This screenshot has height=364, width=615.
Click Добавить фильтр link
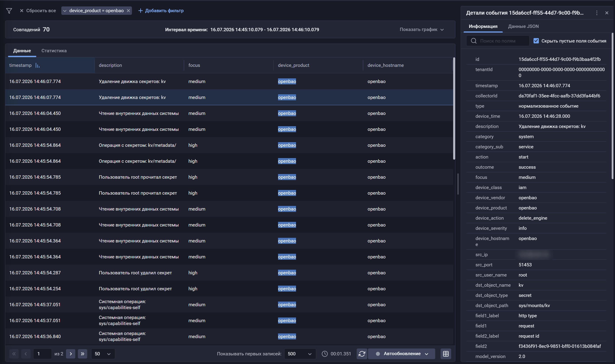point(161,11)
